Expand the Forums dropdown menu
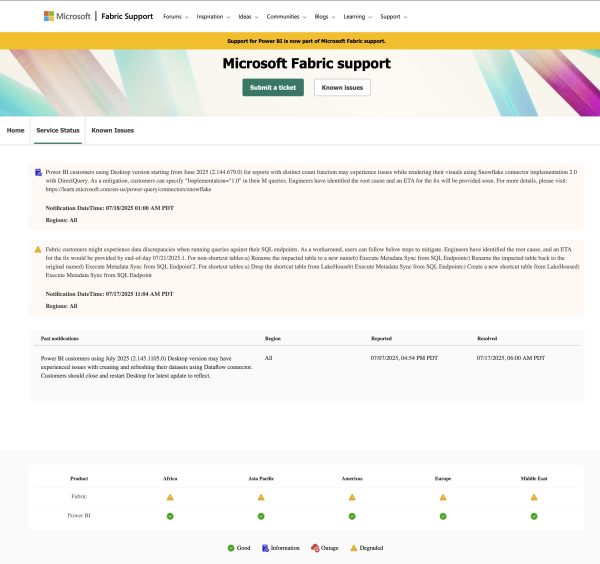The image size is (600, 564). coord(176,17)
